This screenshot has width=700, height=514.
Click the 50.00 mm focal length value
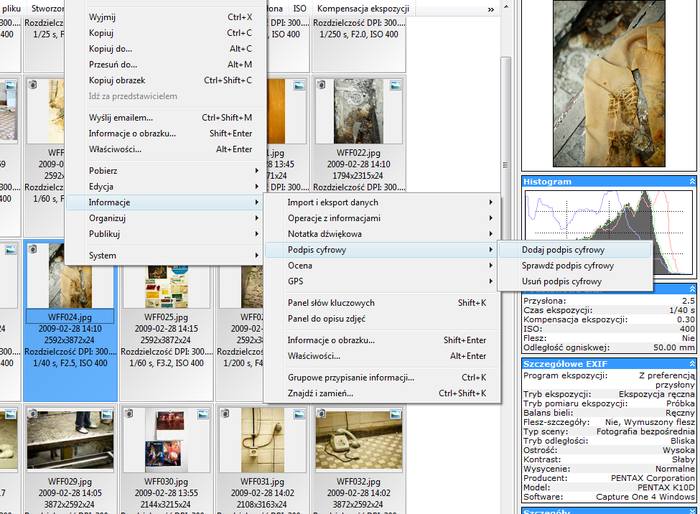click(x=674, y=347)
